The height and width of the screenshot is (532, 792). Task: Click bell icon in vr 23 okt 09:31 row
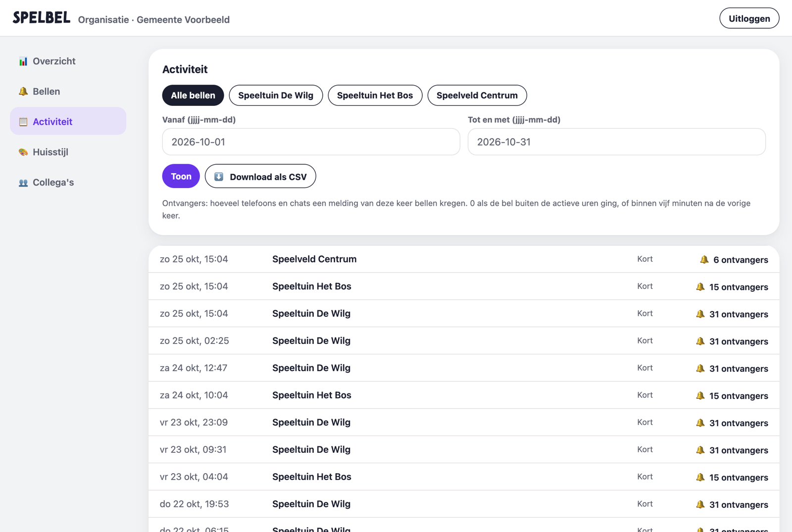coord(700,450)
